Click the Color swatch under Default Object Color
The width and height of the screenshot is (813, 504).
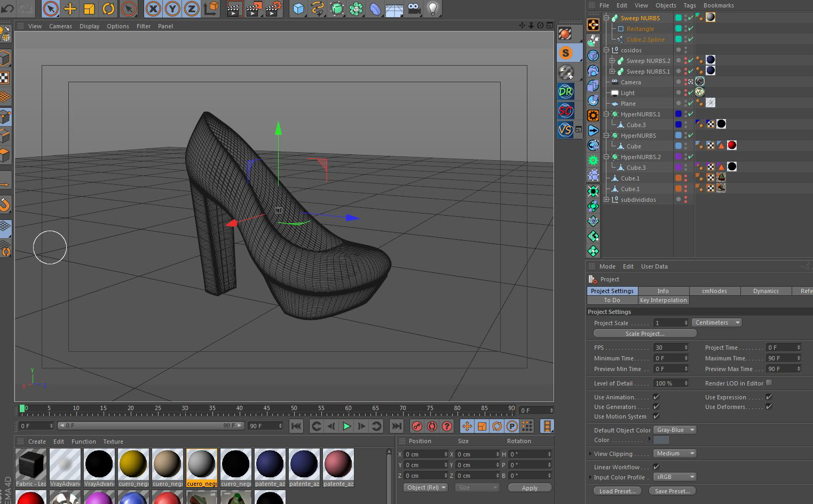pos(661,440)
